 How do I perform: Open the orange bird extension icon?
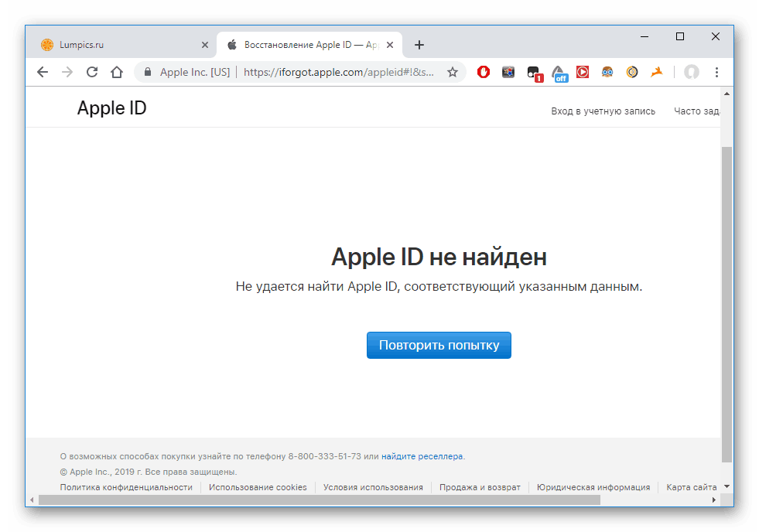(x=657, y=72)
